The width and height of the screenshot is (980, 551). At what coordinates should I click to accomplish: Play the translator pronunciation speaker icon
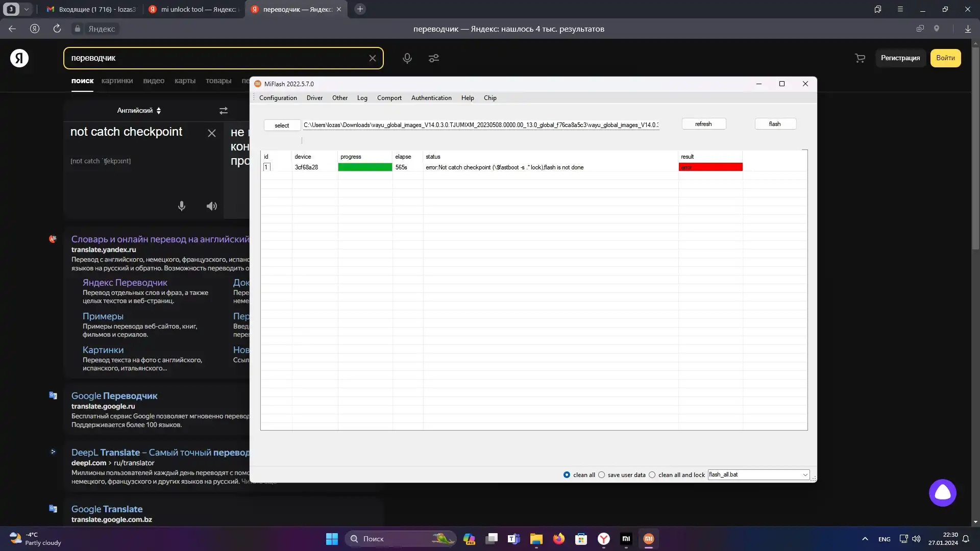pos(212,206)
